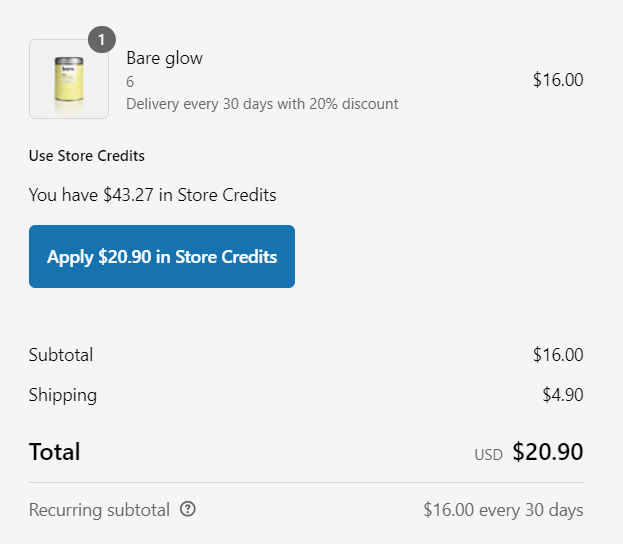The width and height of the screenshot is (623, 544).
Task: Click the Subtotal amount $16.00
Action: point(558,355)
